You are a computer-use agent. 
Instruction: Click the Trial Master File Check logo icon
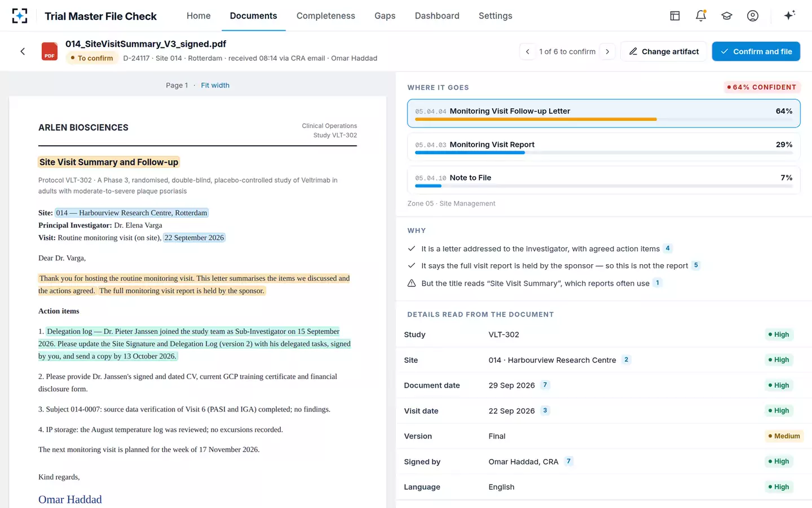tap(20, 16)
